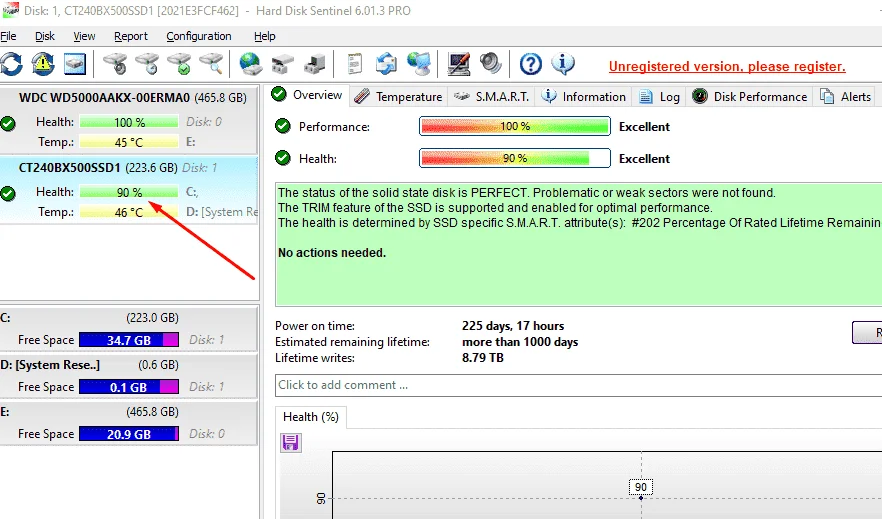Click the monitor with pencil configuration icon
The height and width of the screenshot is (519, 882).
458,64
